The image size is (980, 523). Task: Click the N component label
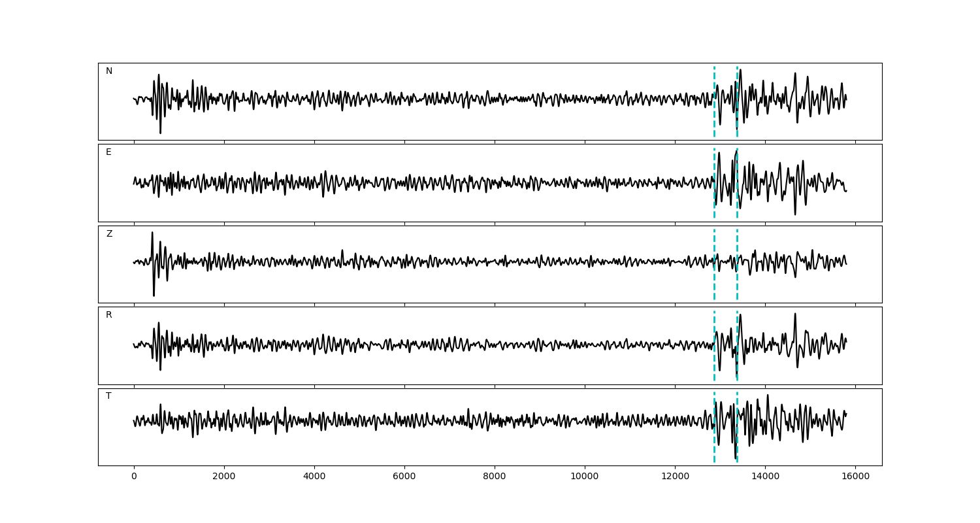[109, 71]
